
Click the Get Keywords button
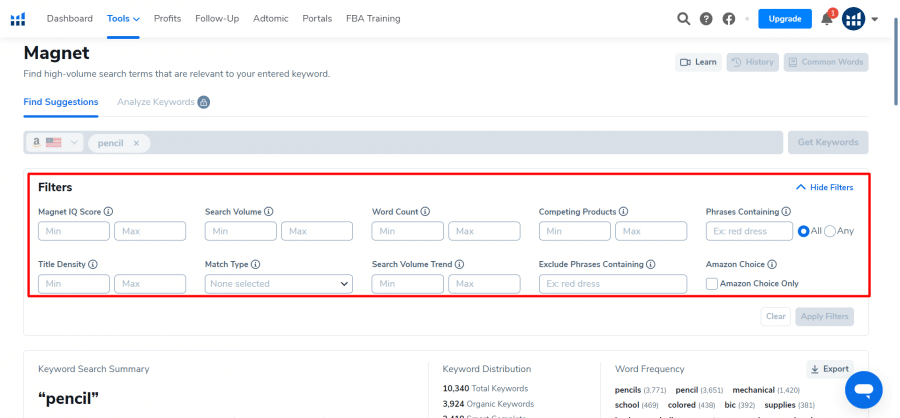coord(828,142)
